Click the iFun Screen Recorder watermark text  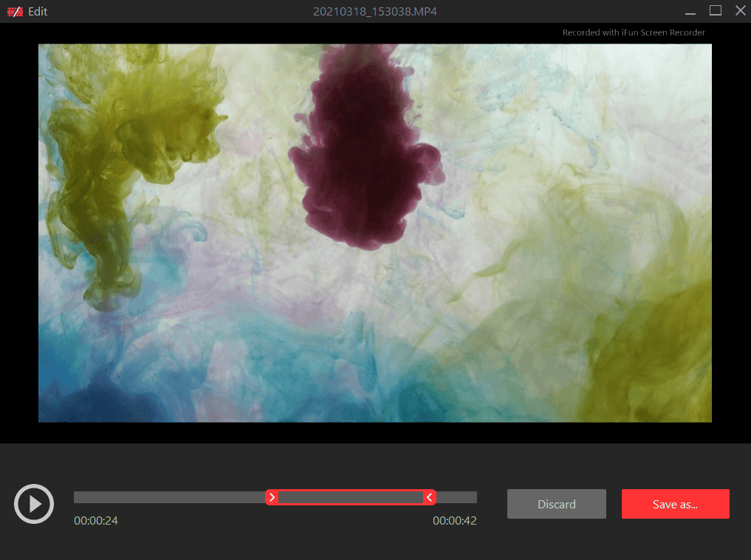click(x=634, y=32)
